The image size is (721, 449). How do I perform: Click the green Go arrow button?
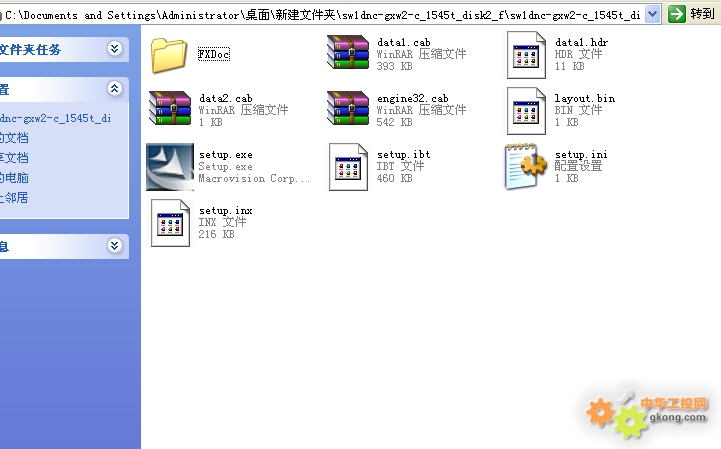[x=676, y=14]
